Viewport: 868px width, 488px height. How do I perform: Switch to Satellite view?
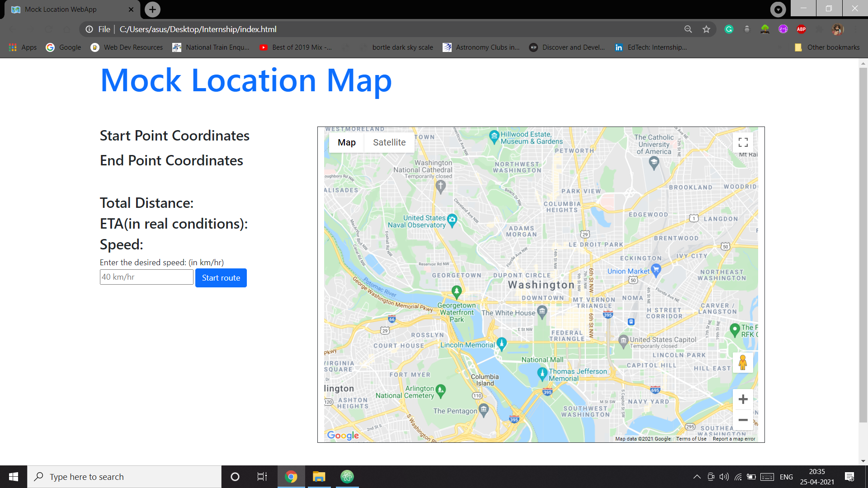[x=389, y=142]
